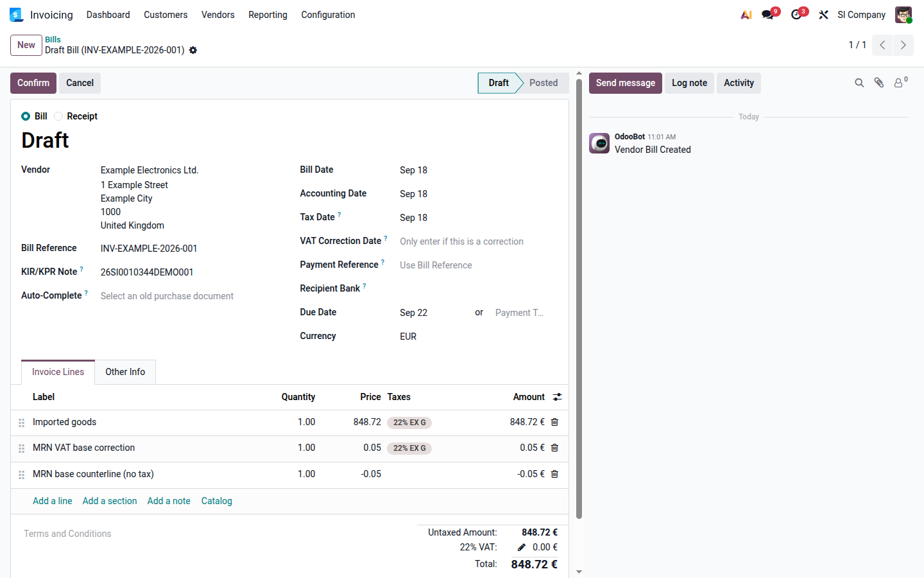Open the Payment Terms dropdown field
924x578 pixels.
522,313
